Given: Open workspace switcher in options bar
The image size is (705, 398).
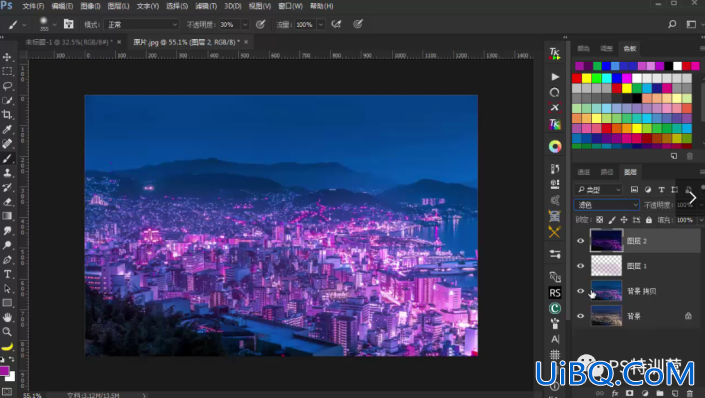Looking at the screenshot, I should 691,24.
